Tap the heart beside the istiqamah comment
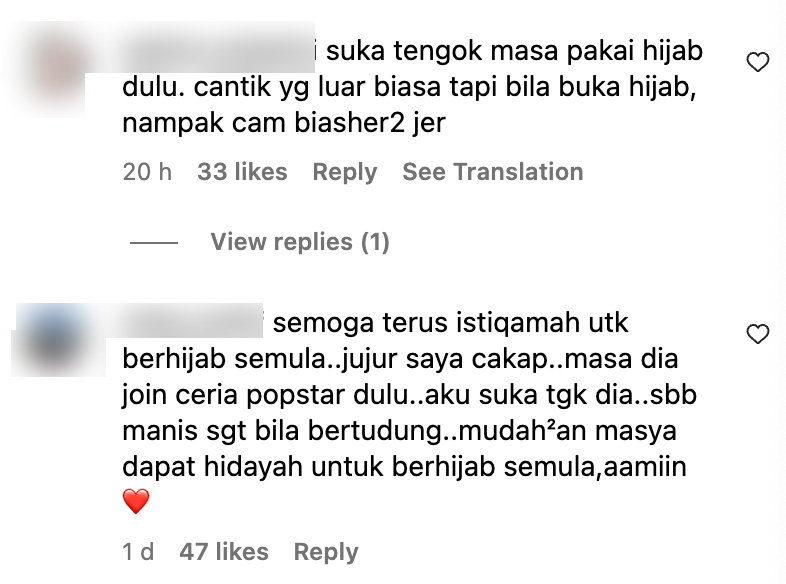Screen dimensions: 786x584 (757, 334)
